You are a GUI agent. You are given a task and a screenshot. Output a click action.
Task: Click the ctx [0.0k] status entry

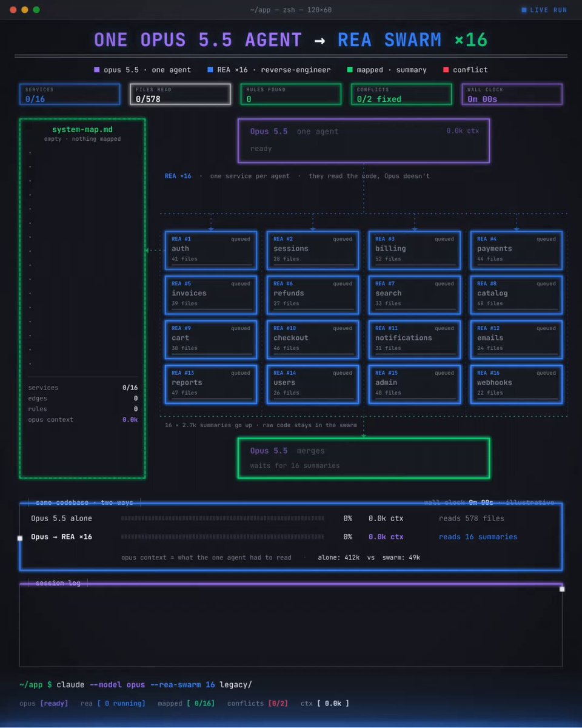[325, 704]
